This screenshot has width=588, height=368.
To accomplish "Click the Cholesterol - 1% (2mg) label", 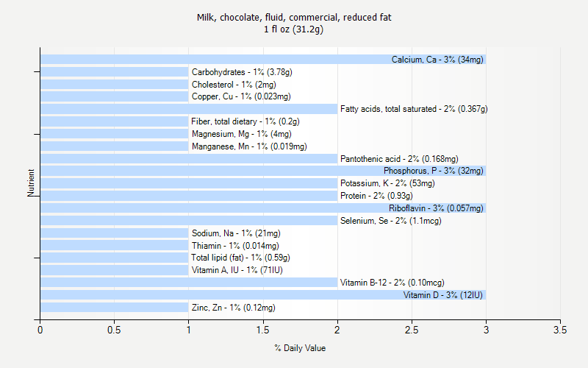I will (234, 85).
